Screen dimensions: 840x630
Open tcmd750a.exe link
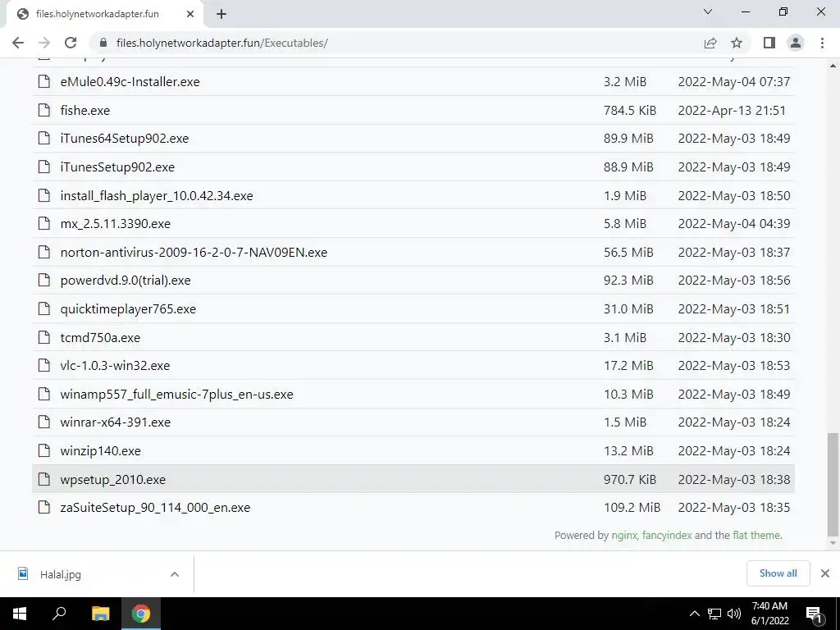[100, 337]
